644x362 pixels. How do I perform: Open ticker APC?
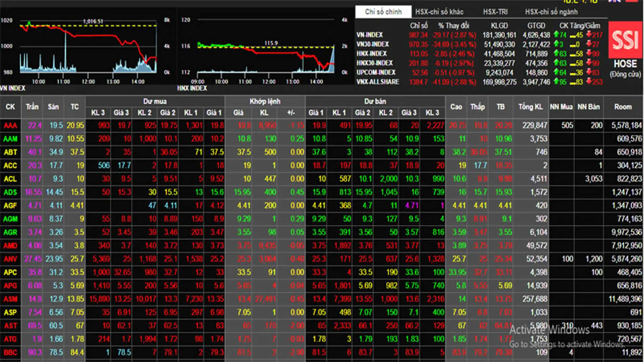10,273
